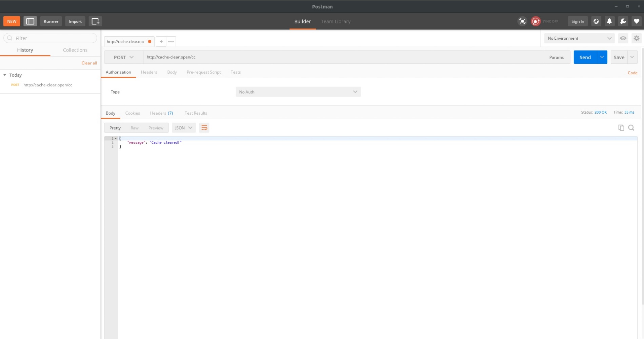644x339 pixels.
Task: Open the request Headers tab
Action: point(149,72)
